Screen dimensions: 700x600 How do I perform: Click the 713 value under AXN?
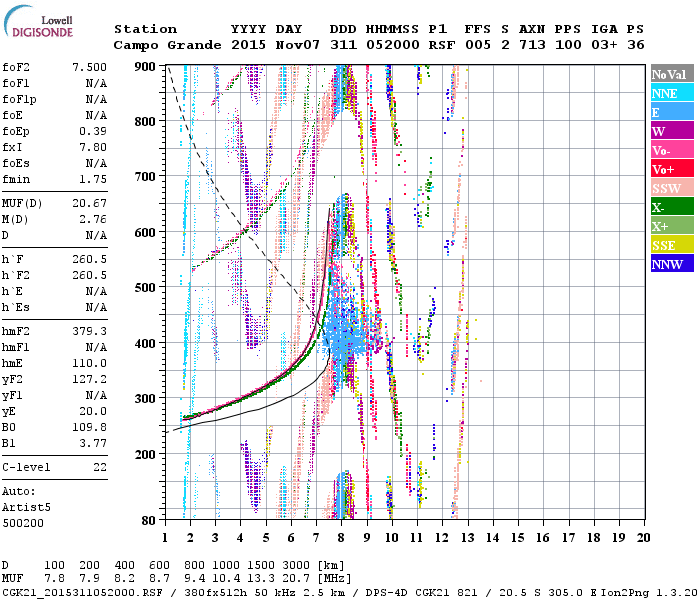tap(532, 45)
